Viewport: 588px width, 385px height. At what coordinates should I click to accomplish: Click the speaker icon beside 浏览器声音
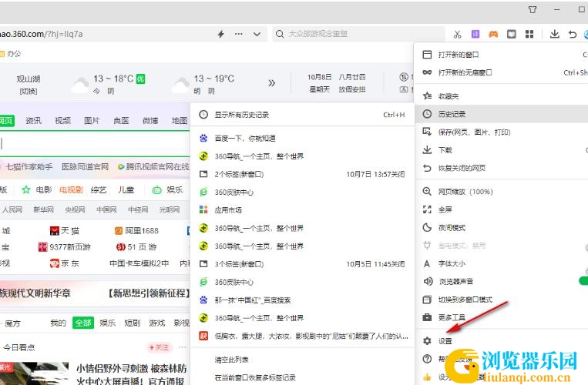click(x=428, y=281)
